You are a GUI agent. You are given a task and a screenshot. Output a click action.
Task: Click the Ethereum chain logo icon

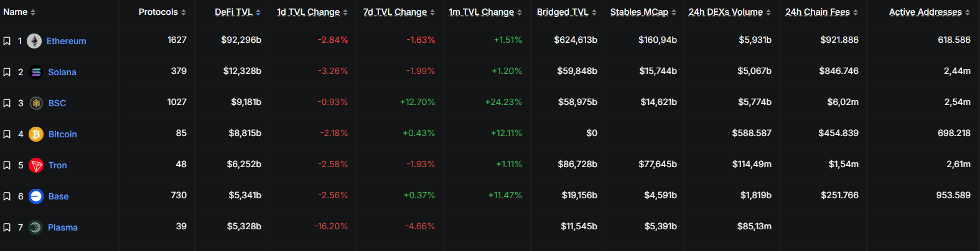[34, 41]
